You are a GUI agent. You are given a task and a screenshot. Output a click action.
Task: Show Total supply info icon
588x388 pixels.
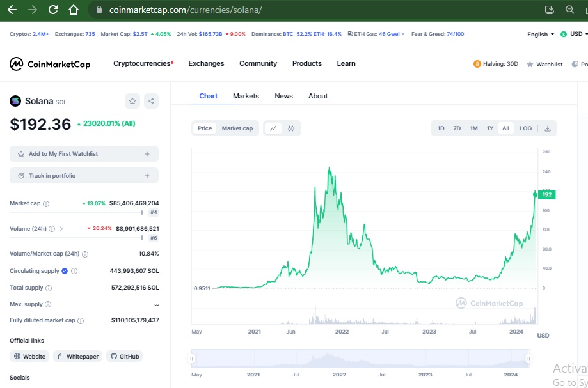[49, 288]
